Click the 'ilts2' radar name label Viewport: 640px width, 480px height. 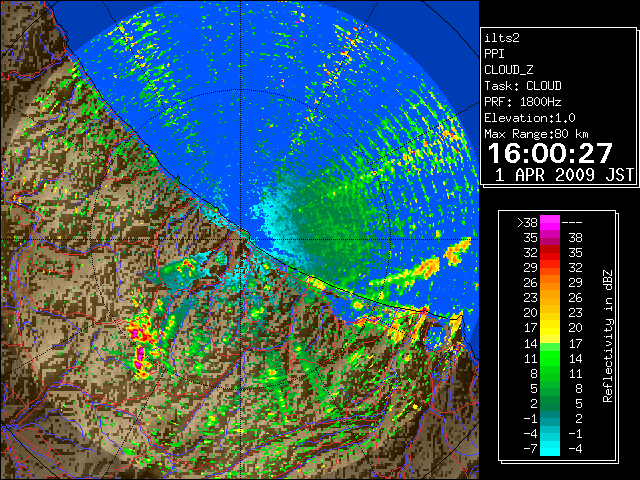tap(502, 38)
